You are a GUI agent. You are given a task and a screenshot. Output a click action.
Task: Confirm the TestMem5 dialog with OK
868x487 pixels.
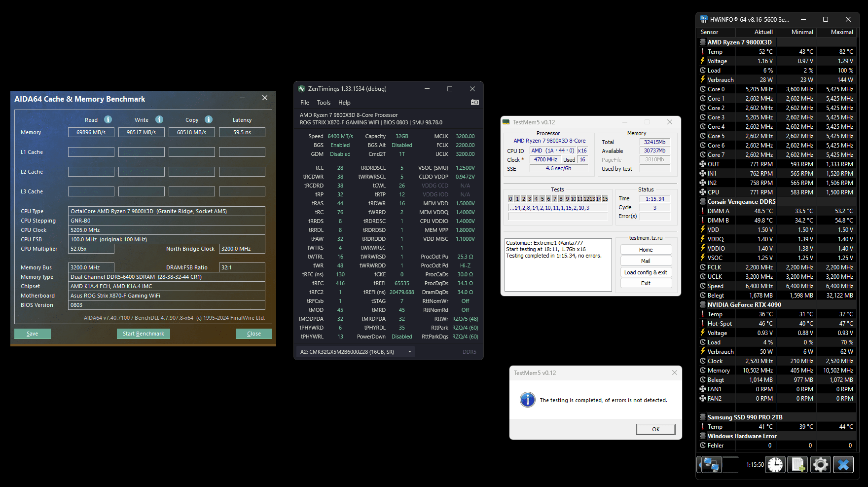click(x=655, y=429)
